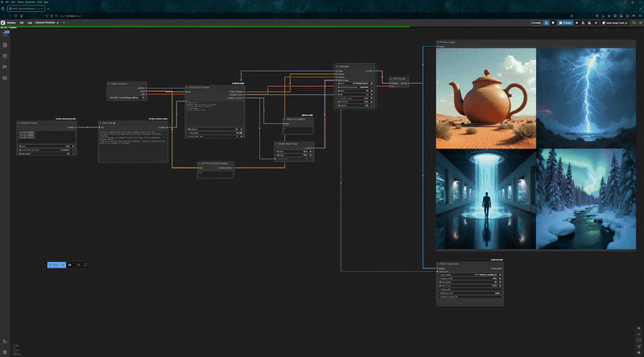The image size is (644, 357).
Task: Click the ComfyUI logo icon
Action: (4, 23)
